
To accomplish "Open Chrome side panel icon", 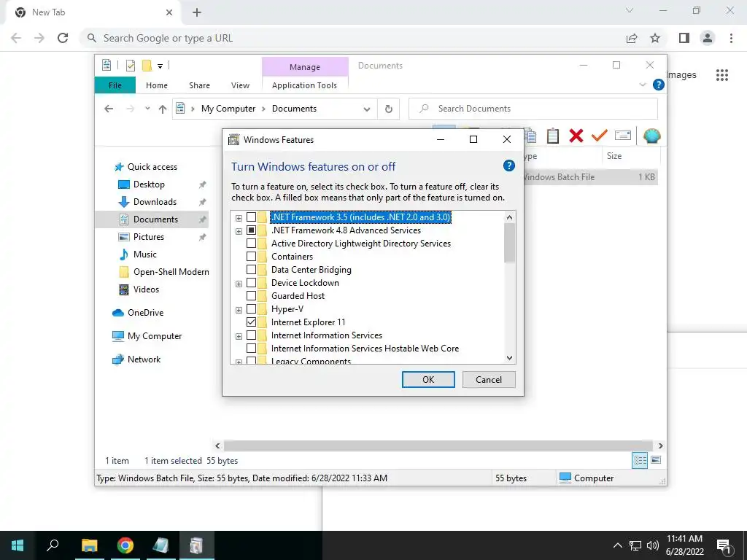I will (x=684, y=38).
